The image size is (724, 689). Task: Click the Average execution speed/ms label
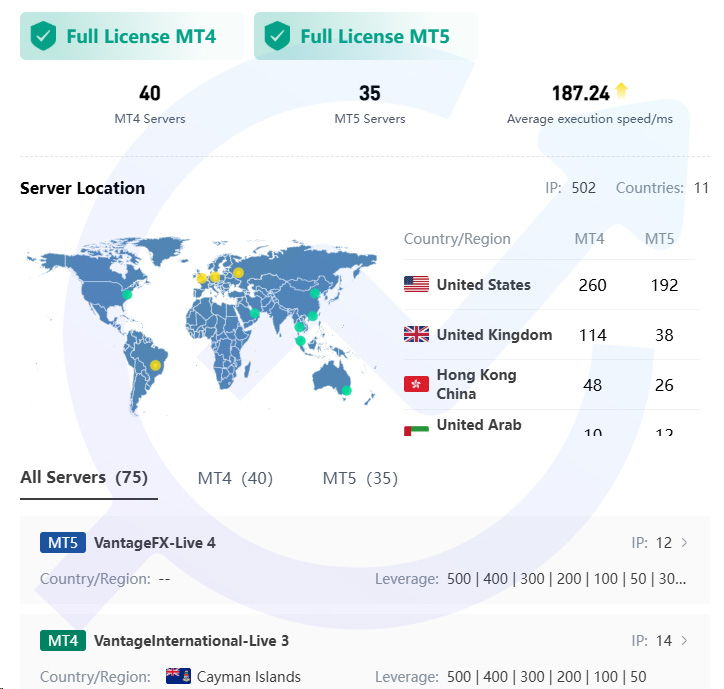click(590, 119)
